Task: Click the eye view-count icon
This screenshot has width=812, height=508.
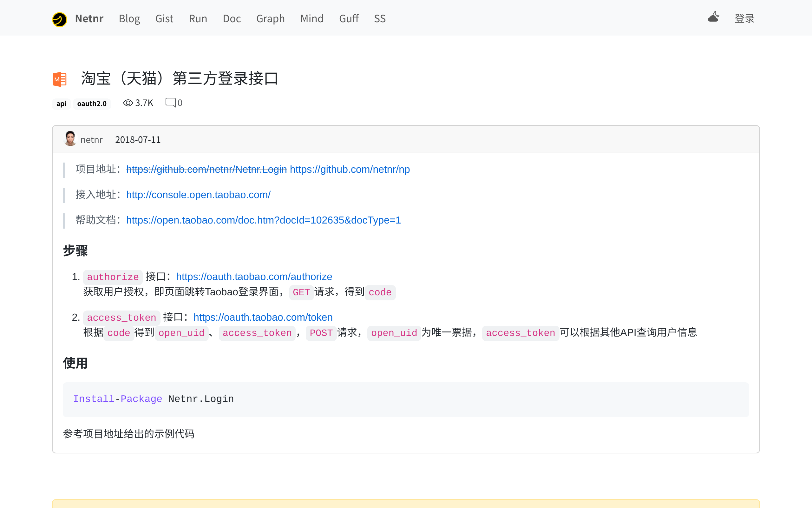Action: [128, 103]
